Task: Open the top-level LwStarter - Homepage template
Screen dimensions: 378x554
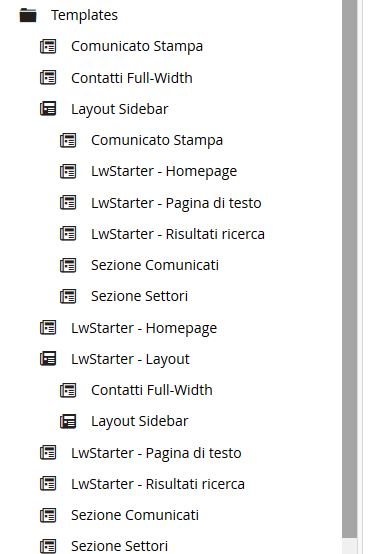Action: 144,329
